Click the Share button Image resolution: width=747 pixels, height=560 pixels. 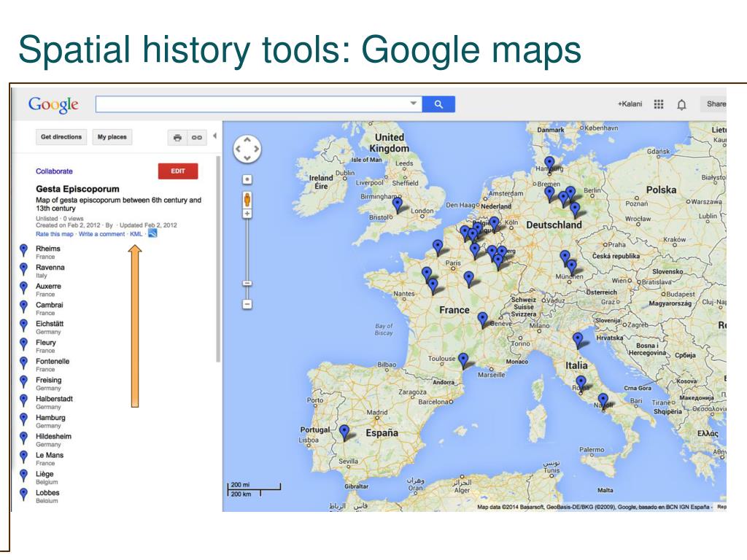[x=713, y=104]
